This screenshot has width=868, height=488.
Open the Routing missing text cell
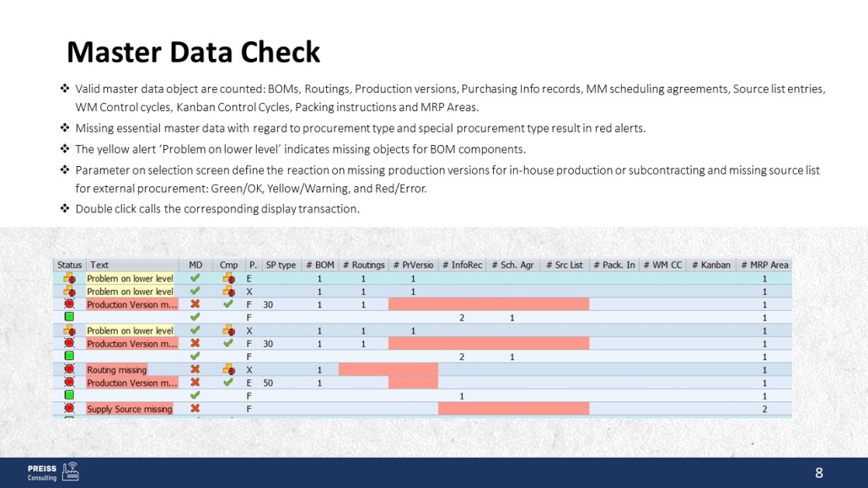point(117,370)
